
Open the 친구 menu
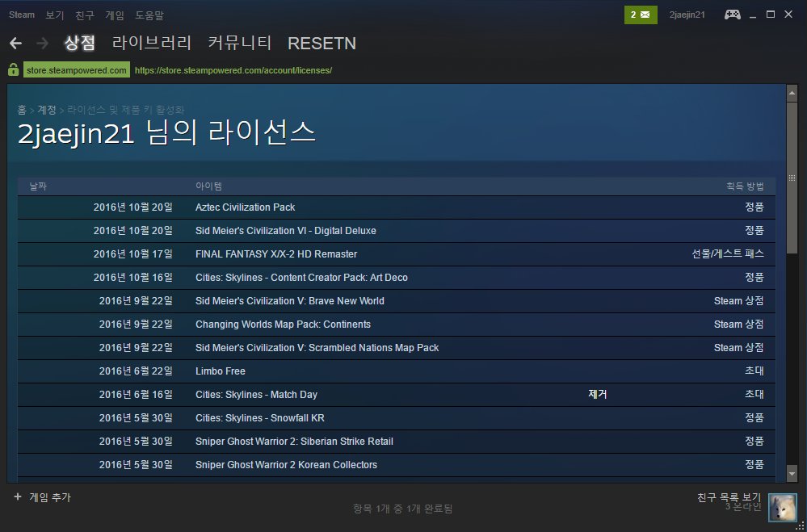pos(85,15)
